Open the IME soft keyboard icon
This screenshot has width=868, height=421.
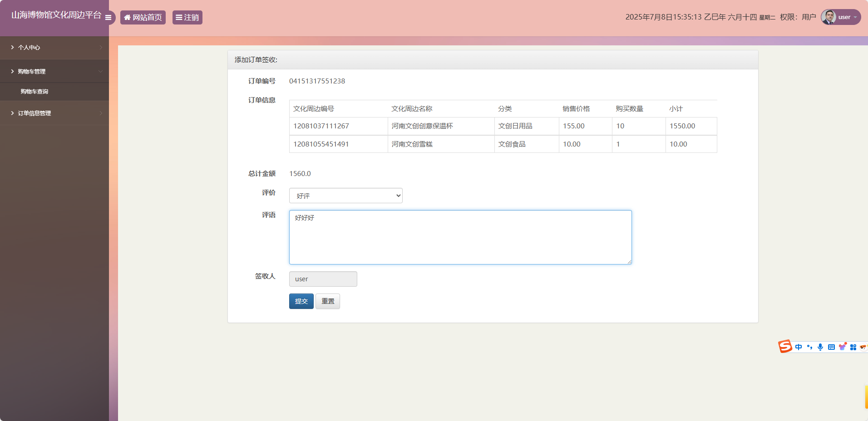[831, 347]
